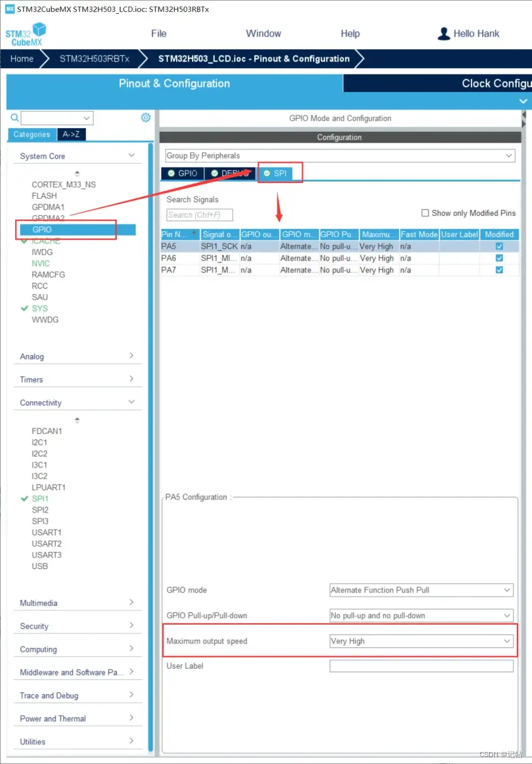Expand Middleware and Software Packs category
Viewport: 532px width, 764px height.
tap(131, 672)
